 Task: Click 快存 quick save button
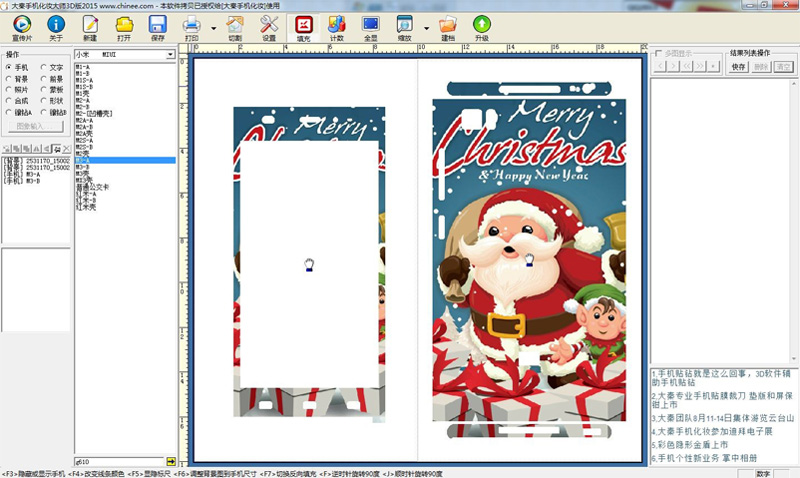[x=738, y=67]
